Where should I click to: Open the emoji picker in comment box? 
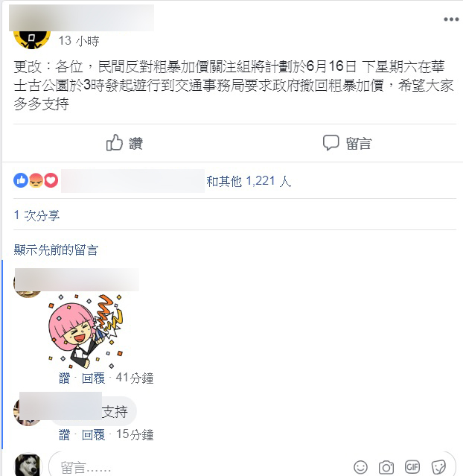(x=360, y=466)
